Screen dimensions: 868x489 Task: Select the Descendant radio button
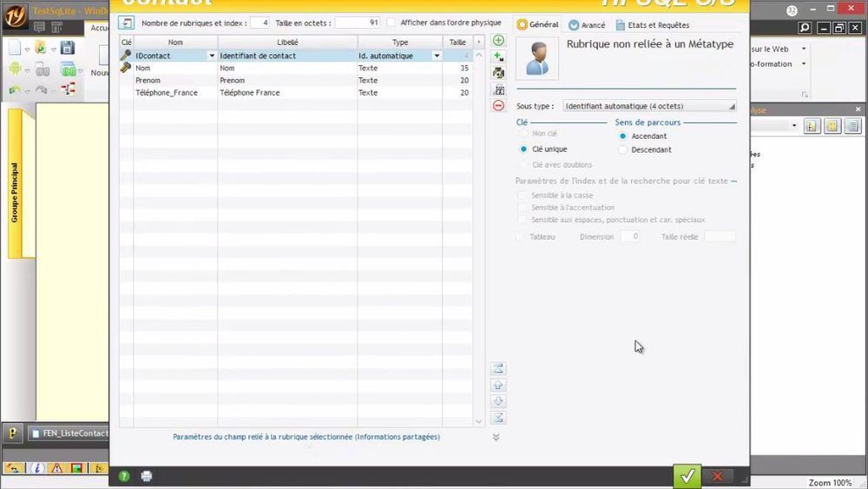(x=622, y=149)
